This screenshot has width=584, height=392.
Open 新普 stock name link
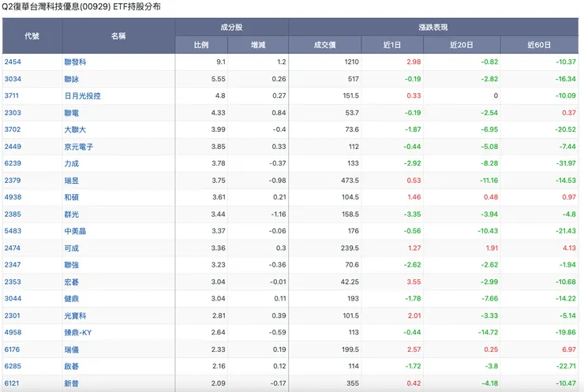(x=72, y=383)
